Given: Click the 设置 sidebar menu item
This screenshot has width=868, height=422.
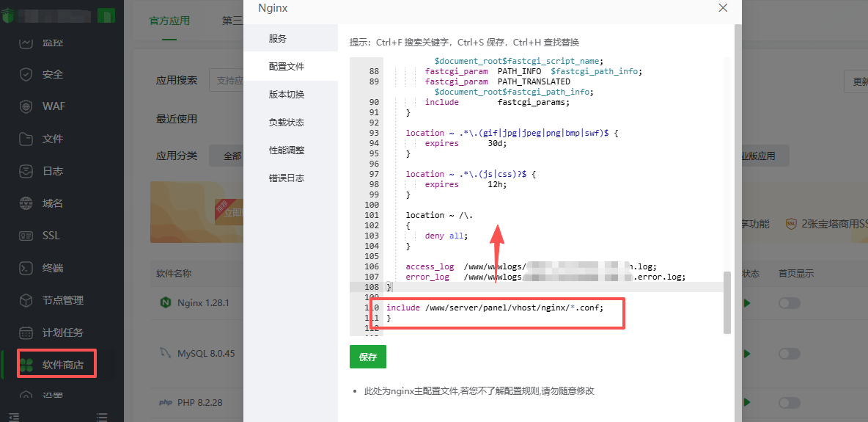Looking at the screenshot, I should click(x=53, y=396).
